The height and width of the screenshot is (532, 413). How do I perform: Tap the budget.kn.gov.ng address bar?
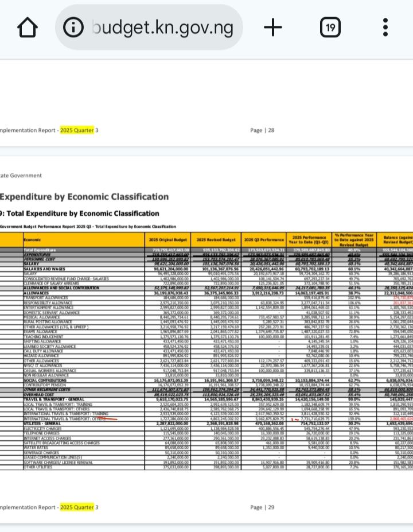162,27
